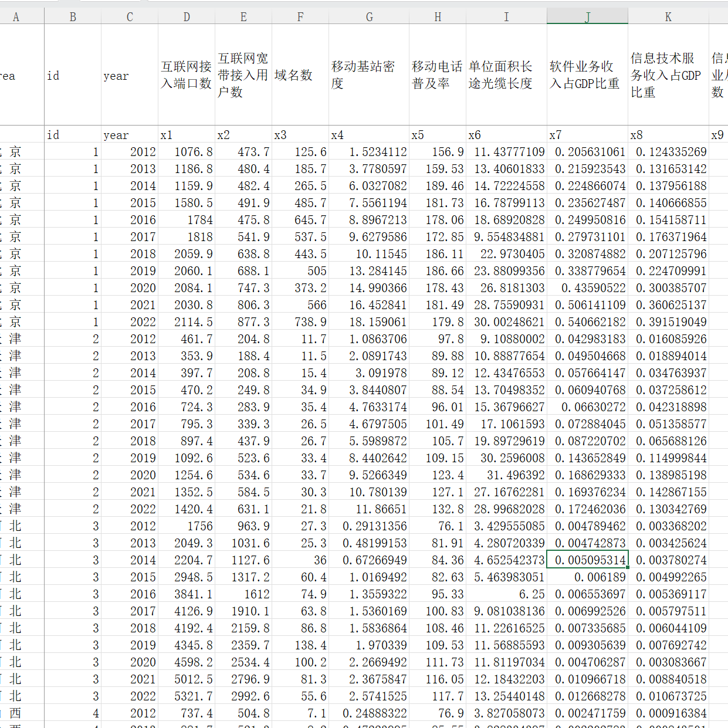Click the cell containing 31.496392
This screenshot has width=728, height=728.
pos(506,475)
